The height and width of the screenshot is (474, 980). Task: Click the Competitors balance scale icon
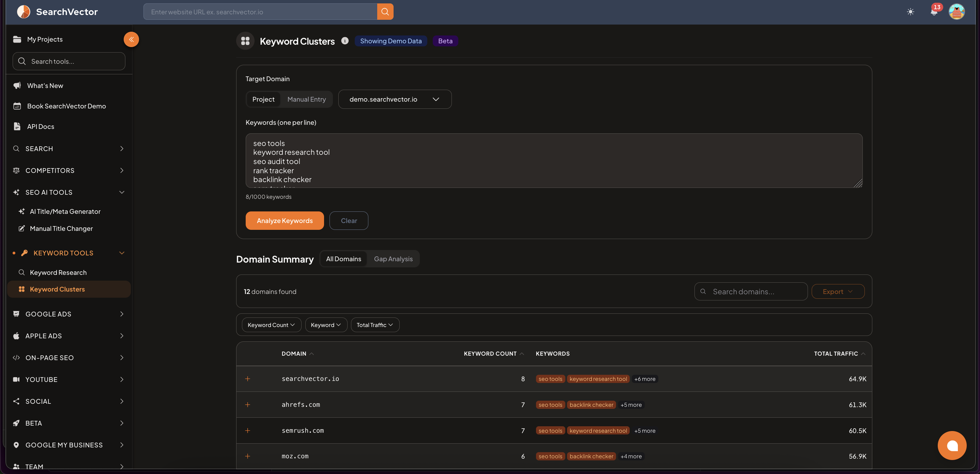tap(16, 171)
